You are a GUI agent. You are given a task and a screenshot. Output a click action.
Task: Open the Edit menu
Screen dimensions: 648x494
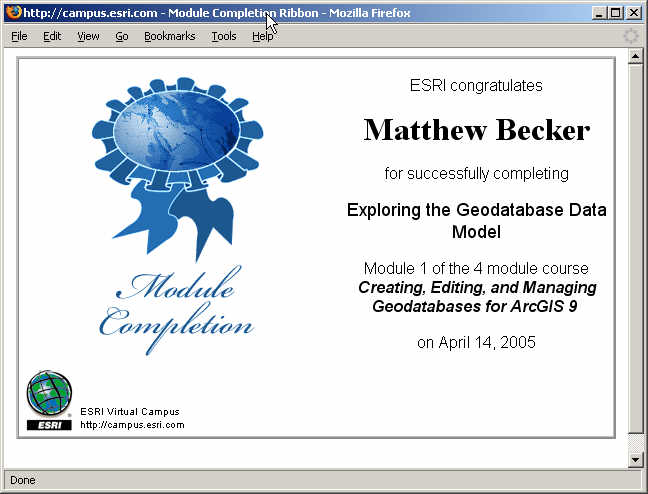point(52,36)
